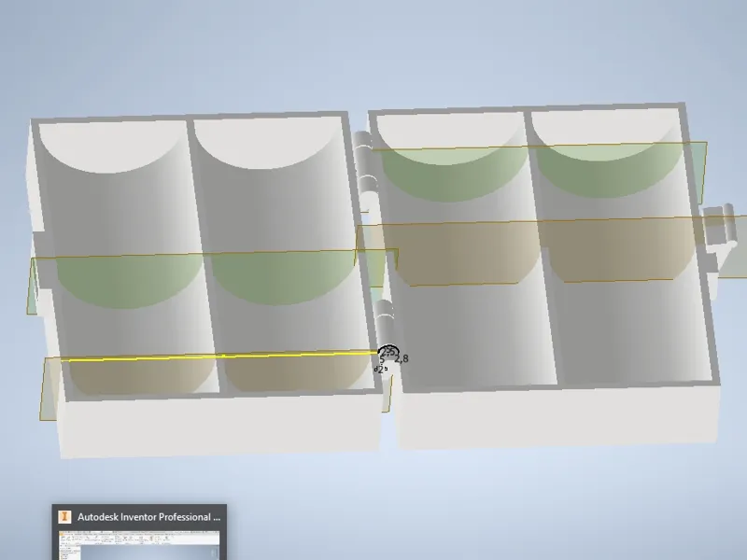Click the Autodesk Inventor icon in taskbar preview
Image resolution: width=747 pixels, height=560 pixels.
64,517
